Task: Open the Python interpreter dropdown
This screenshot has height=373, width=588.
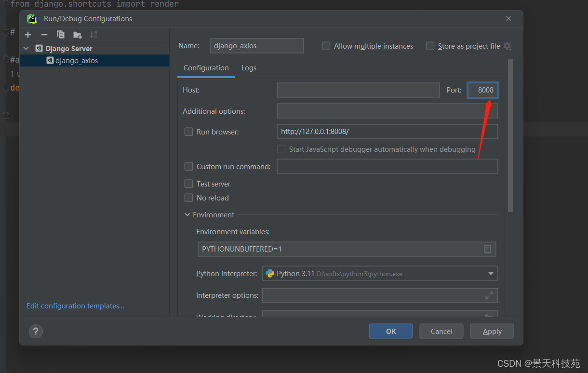Action: [380, 273]
